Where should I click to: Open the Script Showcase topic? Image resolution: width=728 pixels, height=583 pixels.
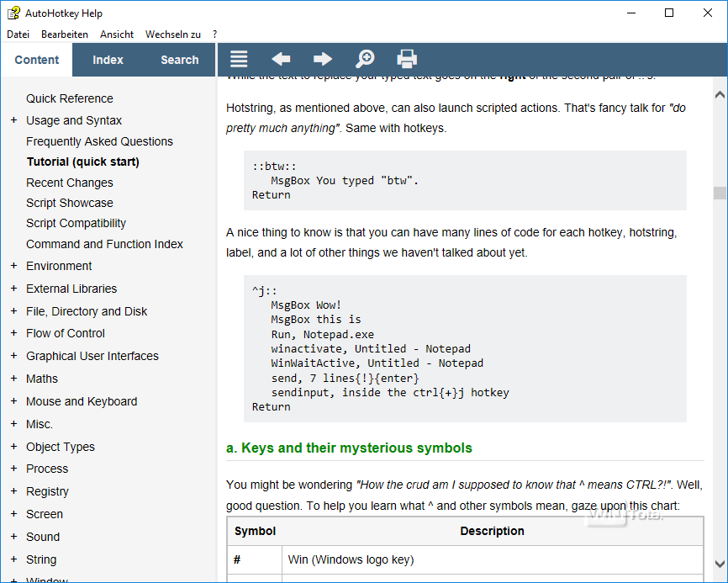click(x=69, y=203)
